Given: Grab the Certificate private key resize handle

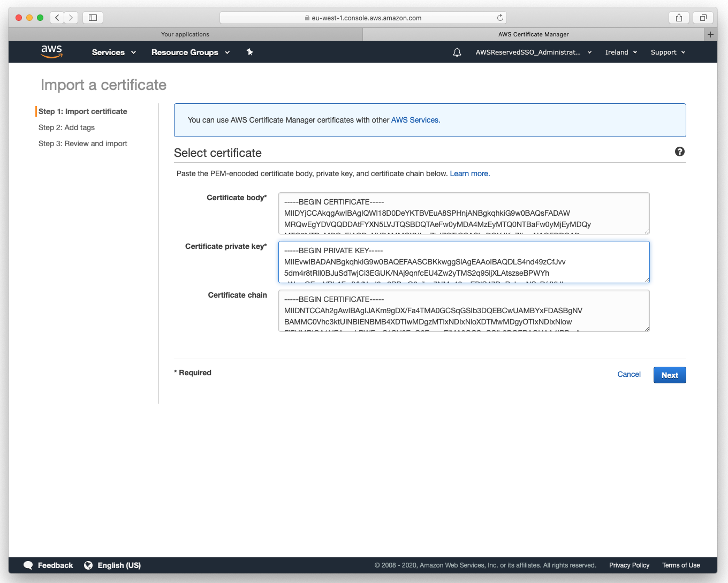Looking at the screenshot, I should coord(647,280).
